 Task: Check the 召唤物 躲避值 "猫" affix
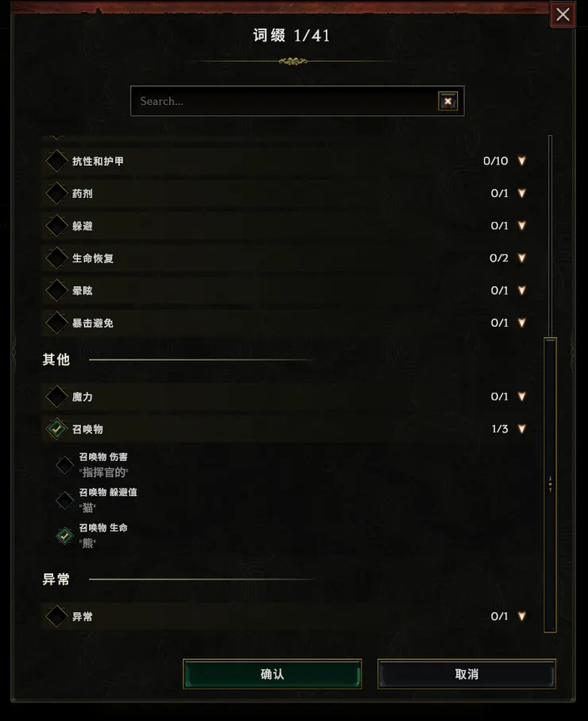click(64, 500)
